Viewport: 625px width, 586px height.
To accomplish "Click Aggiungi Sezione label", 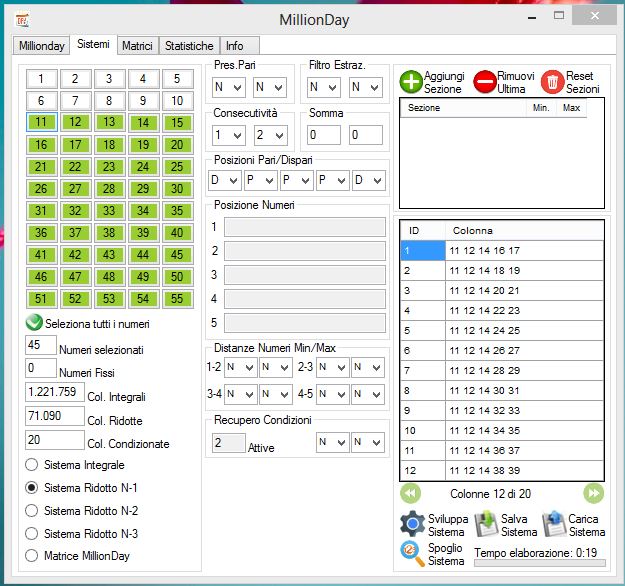I will pos(444,82).
